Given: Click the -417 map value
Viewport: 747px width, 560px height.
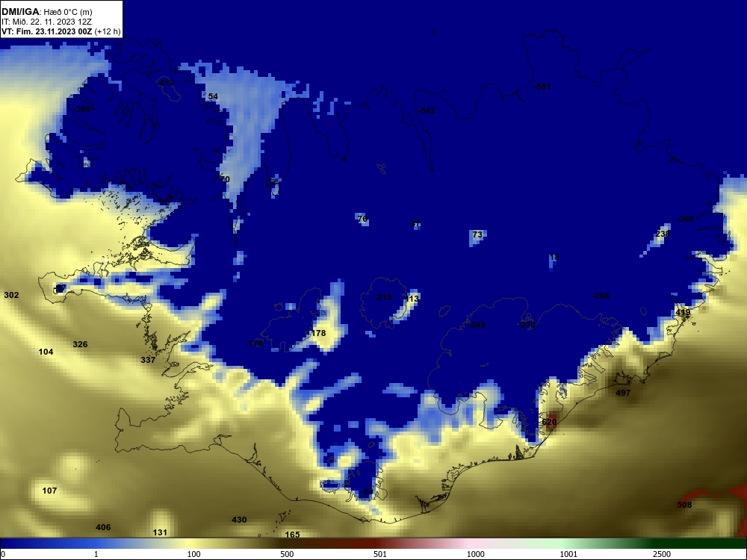Looking at the screenshot, I should pyautogui.click(x=166, y=83).
